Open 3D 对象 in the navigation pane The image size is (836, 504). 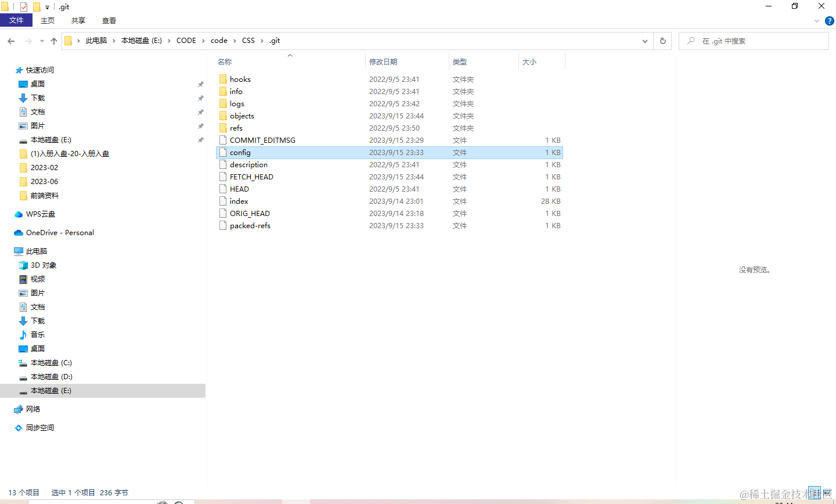coord(43,265)
